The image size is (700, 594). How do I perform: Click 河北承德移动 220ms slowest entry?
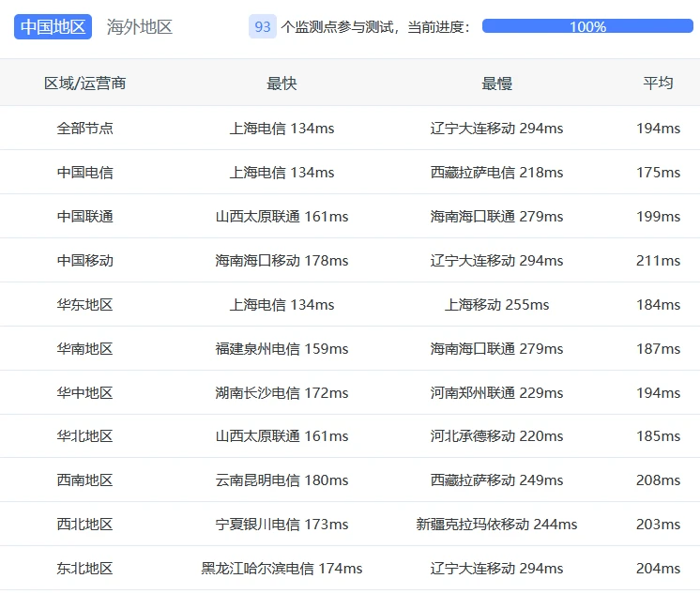[x=496, y=436]
